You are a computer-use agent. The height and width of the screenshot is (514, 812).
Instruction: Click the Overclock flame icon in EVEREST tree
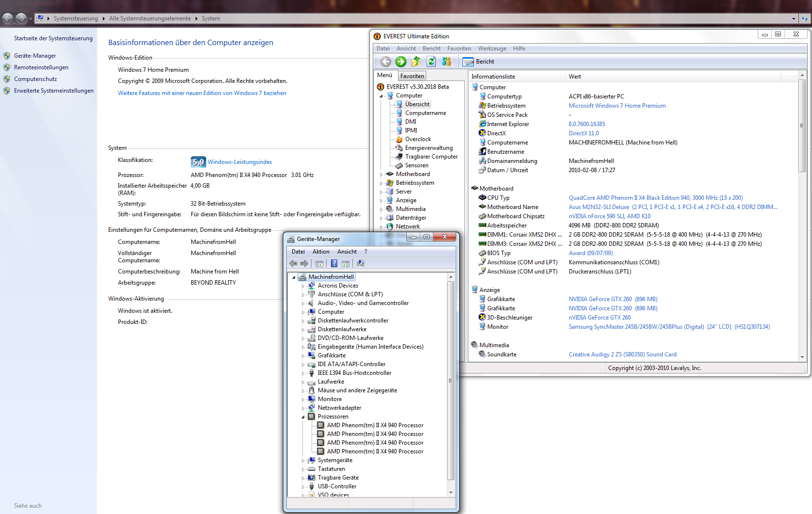pyautogui.click(x=399, y=139)
